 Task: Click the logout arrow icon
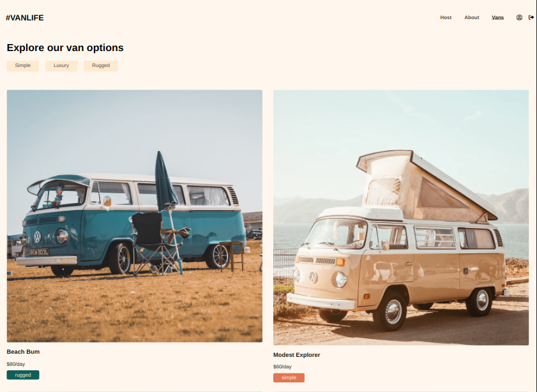tap(531, 17)
